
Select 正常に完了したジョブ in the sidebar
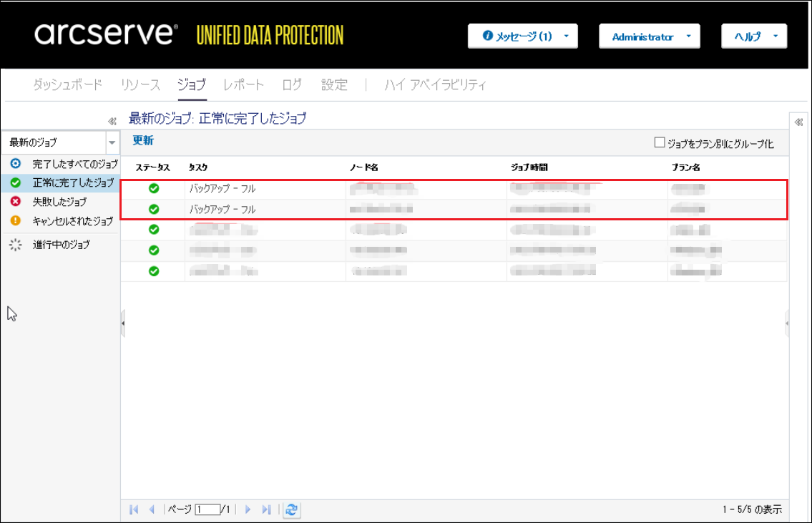coord(61,182)
